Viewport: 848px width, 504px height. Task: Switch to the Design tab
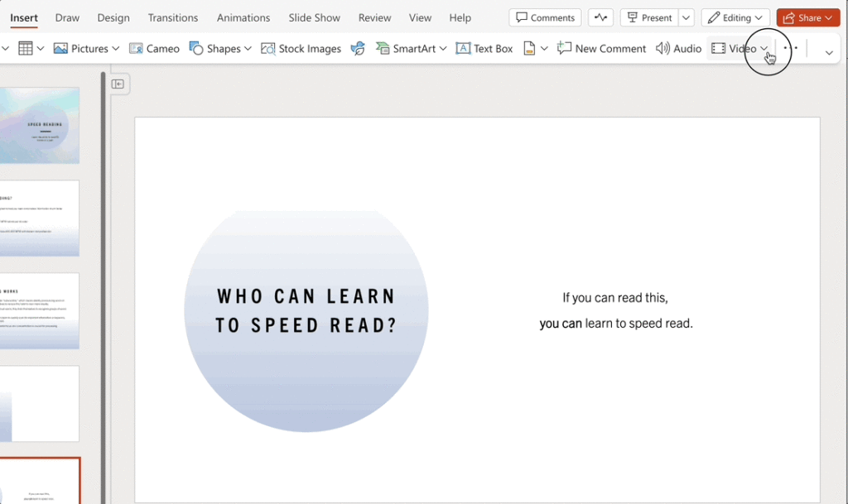[113, 17]
